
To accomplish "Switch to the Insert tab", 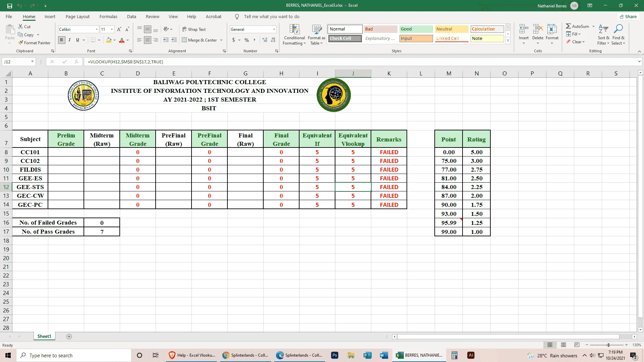I will (x=50, y=17).
